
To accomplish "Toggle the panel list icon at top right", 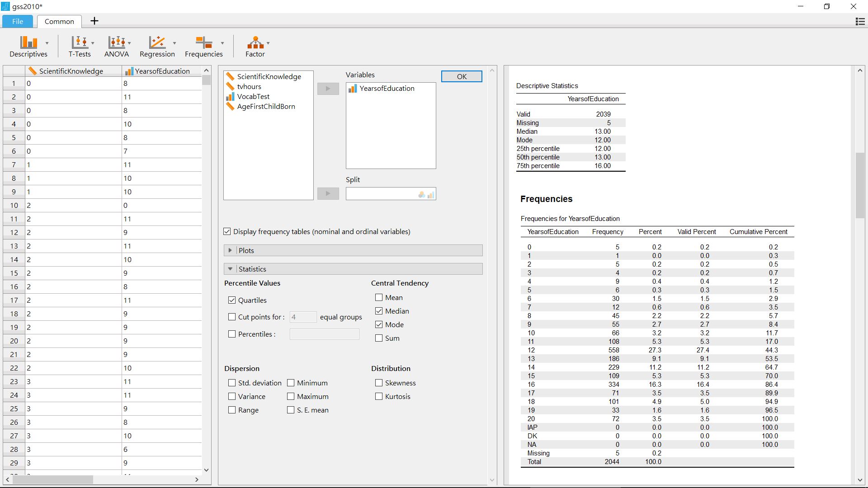I will click(x=860, y=21).
